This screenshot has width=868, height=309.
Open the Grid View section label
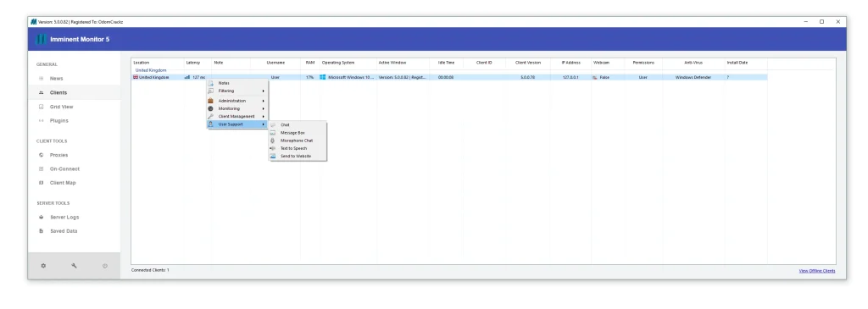[x=61, y=107]
